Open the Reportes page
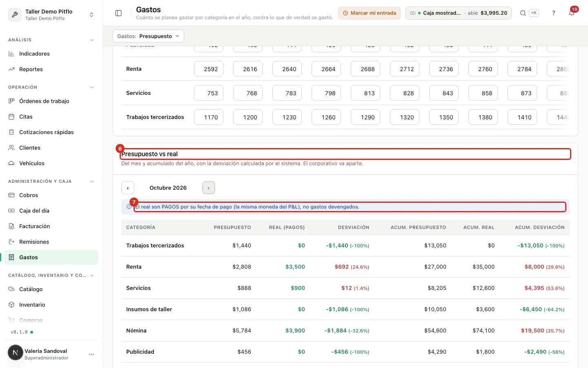This screenshot has width=588, height=368. point(51,69)
